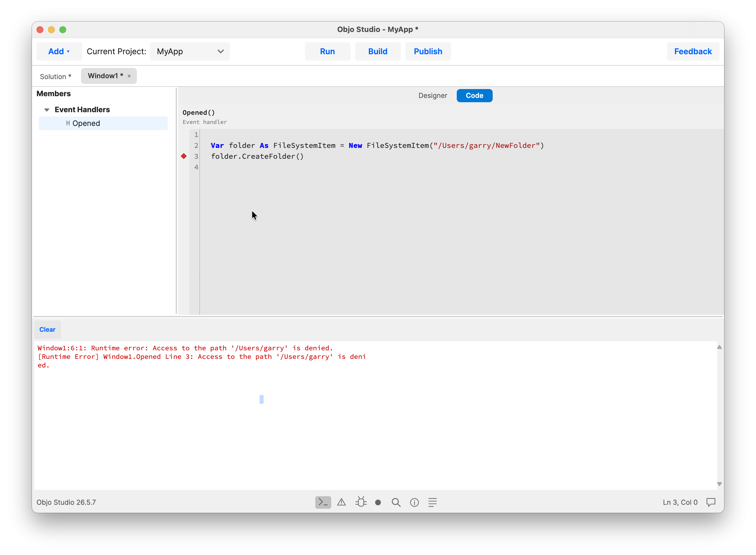Image resolution: width=756 pixels, height=555 pixels.
Task: Open the Add dropdown menu
Action: pos(59,51)
